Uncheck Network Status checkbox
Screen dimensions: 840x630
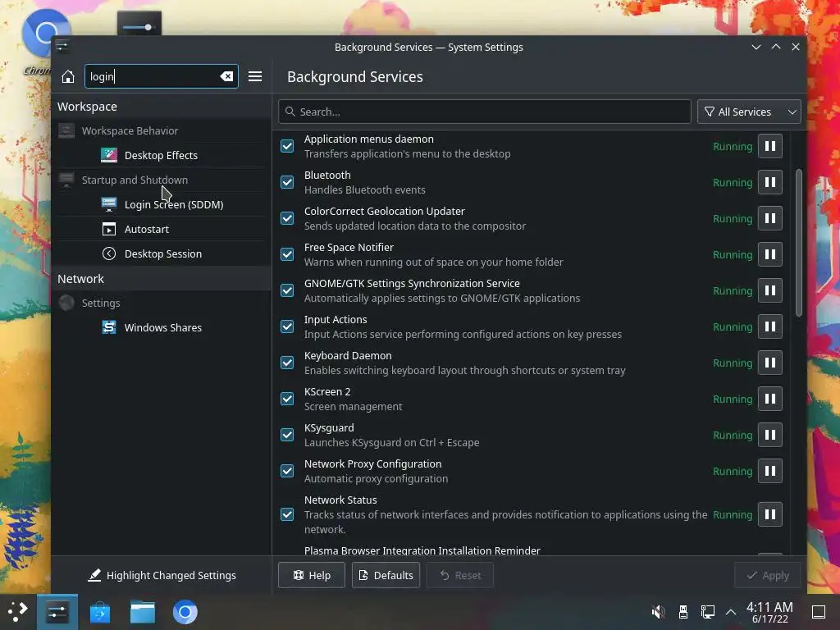287,514
